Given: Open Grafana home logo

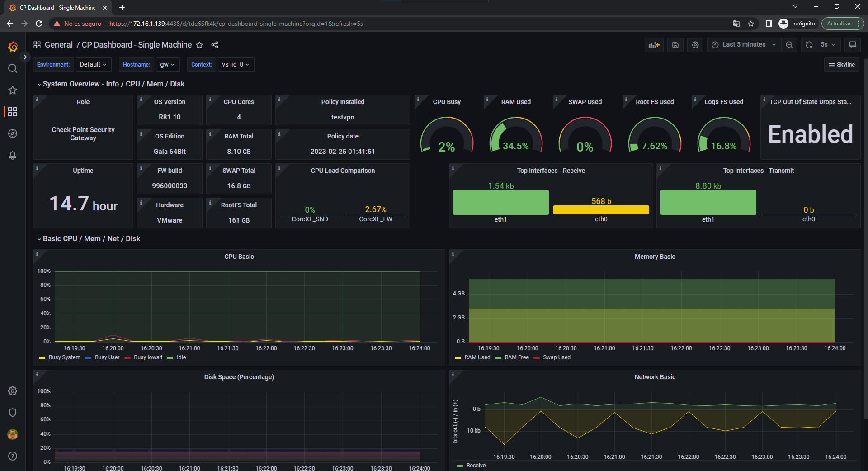Looking at the screenshot, I should [13, 47].
